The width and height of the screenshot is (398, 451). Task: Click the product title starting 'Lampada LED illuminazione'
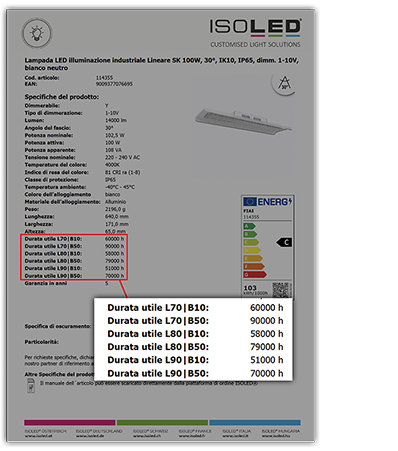(162, 64)
